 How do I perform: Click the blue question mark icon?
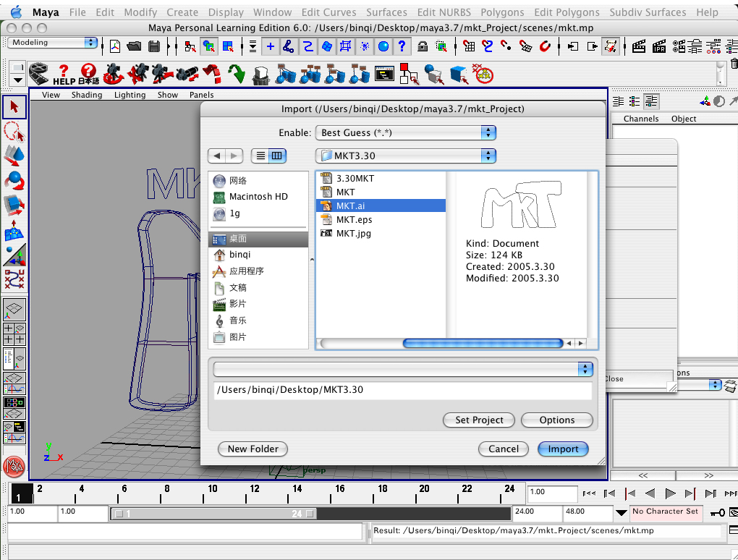[402, 46]
